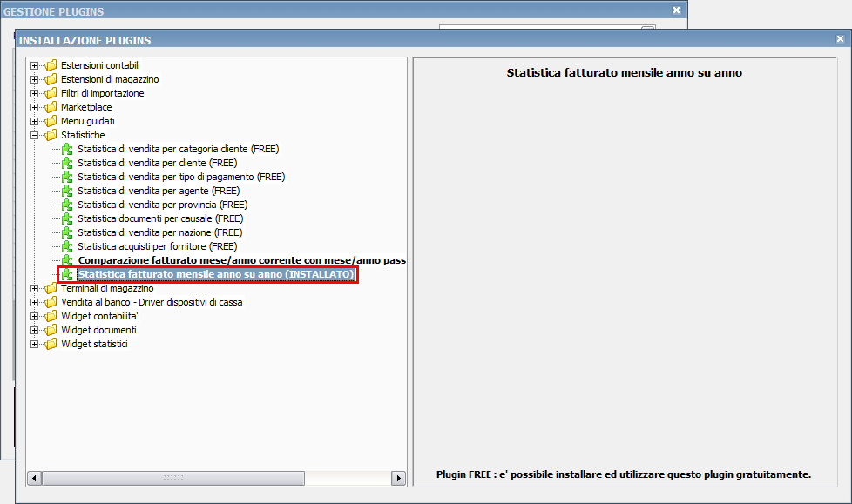Select Statistica di vendita per nazione

coord(159,232)
